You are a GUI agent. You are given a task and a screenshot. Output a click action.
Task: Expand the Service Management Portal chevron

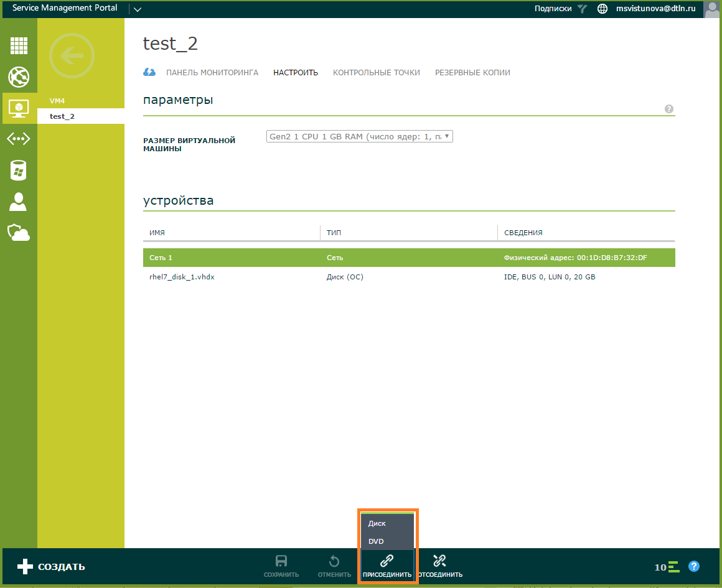(x=137, y=9)
